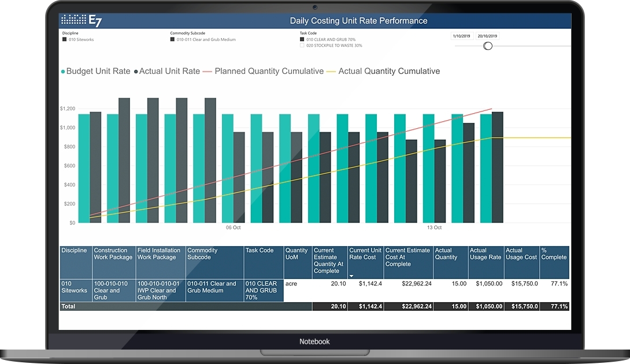This screenshot has width=630, height=364.
Task: Click the end date field 20/10/2019
Action: 488,36
